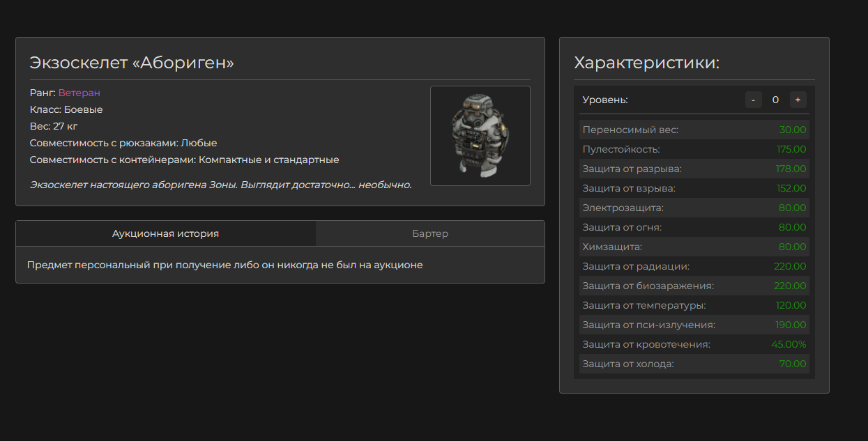Click the exoskeleton item thumbnail image
The width and height of the screenshot is (868, 441).
480,136
